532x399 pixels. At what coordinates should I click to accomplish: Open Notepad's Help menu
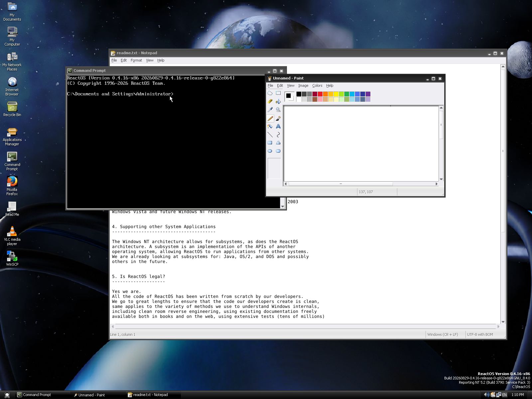(161, 60)
